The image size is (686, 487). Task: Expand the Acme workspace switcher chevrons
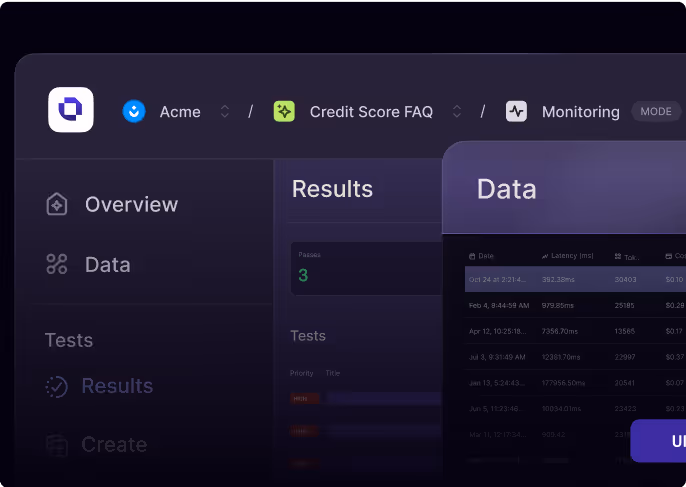point(225,112)
